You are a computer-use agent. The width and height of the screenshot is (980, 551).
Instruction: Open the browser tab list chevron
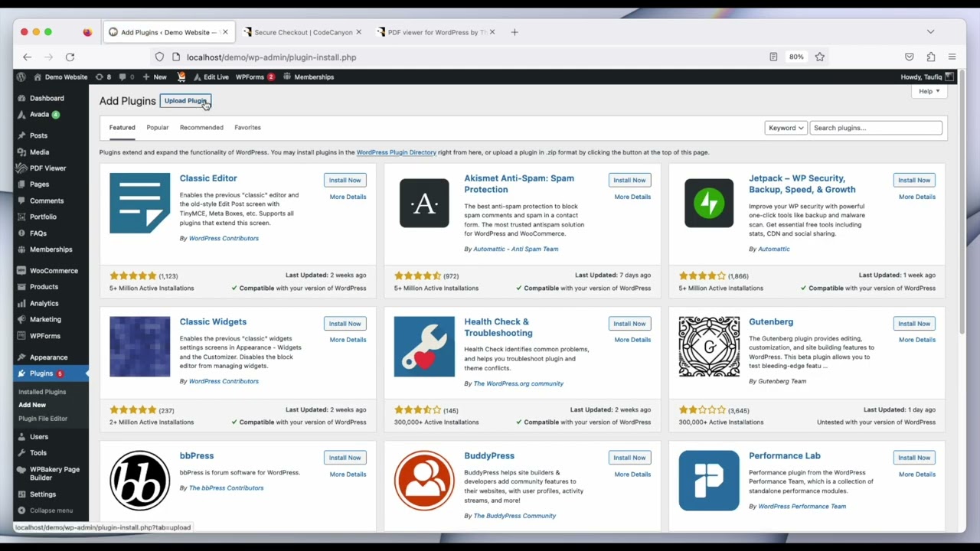[930, 32]
